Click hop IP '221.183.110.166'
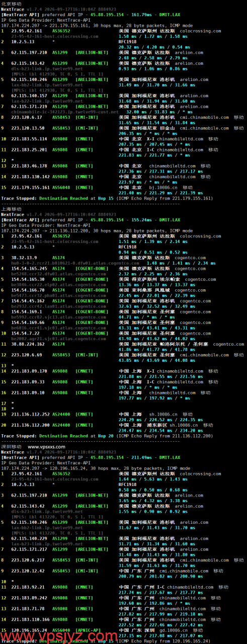This screenshot has height=644, width=247. pyautogui.click(x=30, y=620)
